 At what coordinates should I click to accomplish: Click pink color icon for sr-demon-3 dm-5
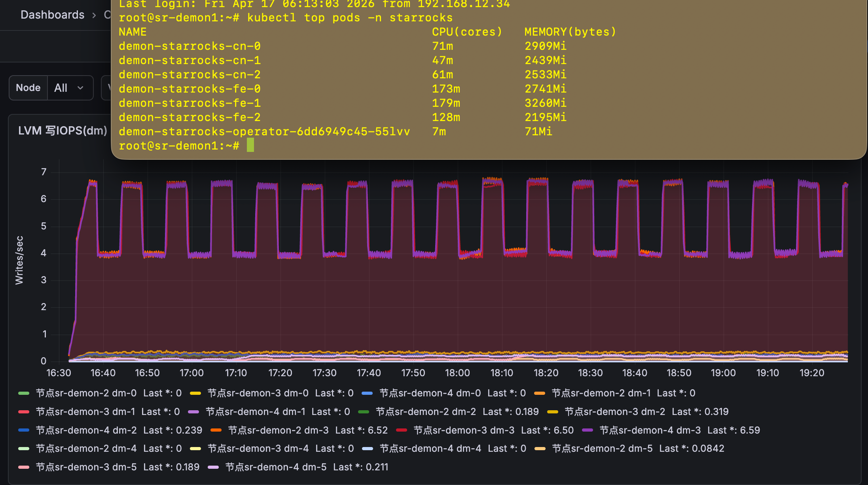(24, 467)
